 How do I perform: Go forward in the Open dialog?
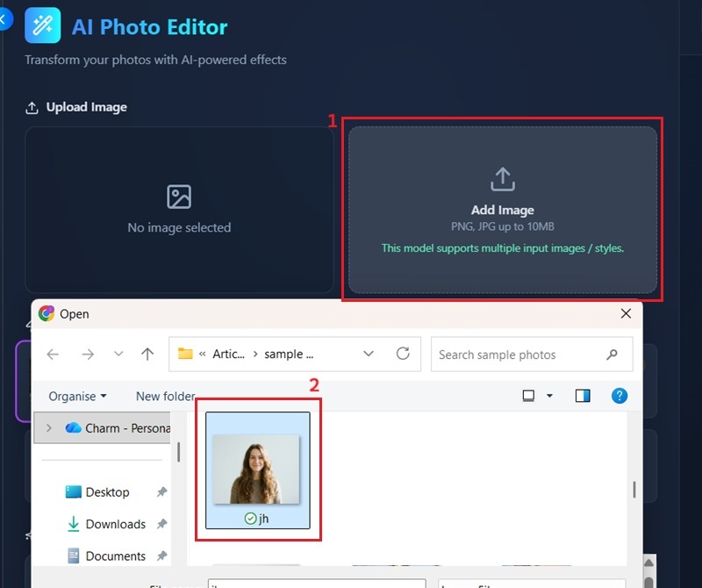[89, 355]
